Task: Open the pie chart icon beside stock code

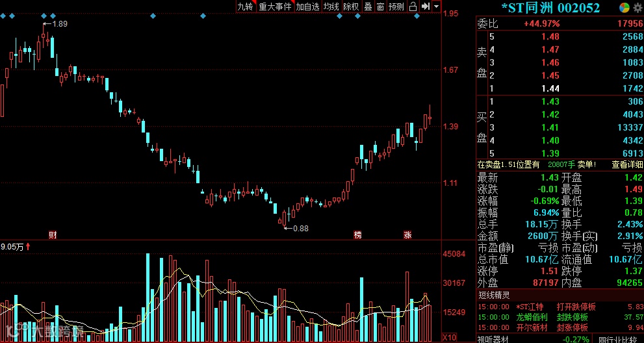Action: (624, 8)
